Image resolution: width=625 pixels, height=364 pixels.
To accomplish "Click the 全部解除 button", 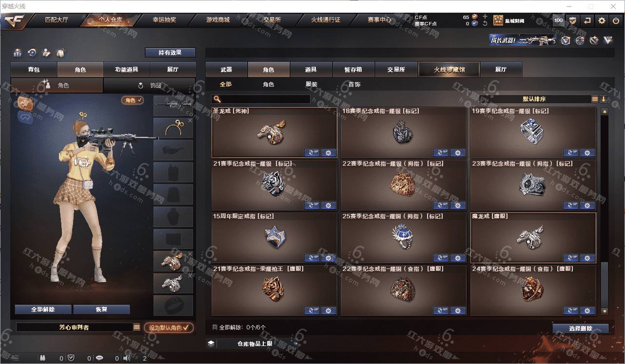I will click(43, 309).
